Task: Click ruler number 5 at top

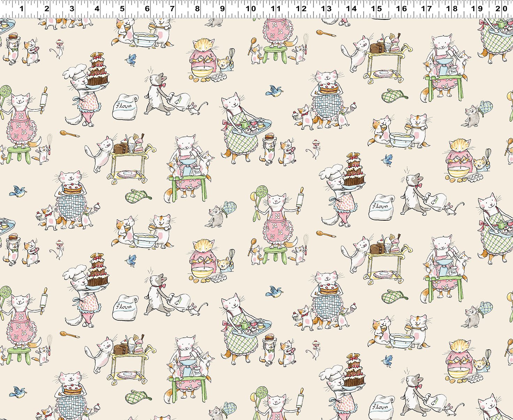Action: [122, 9]
